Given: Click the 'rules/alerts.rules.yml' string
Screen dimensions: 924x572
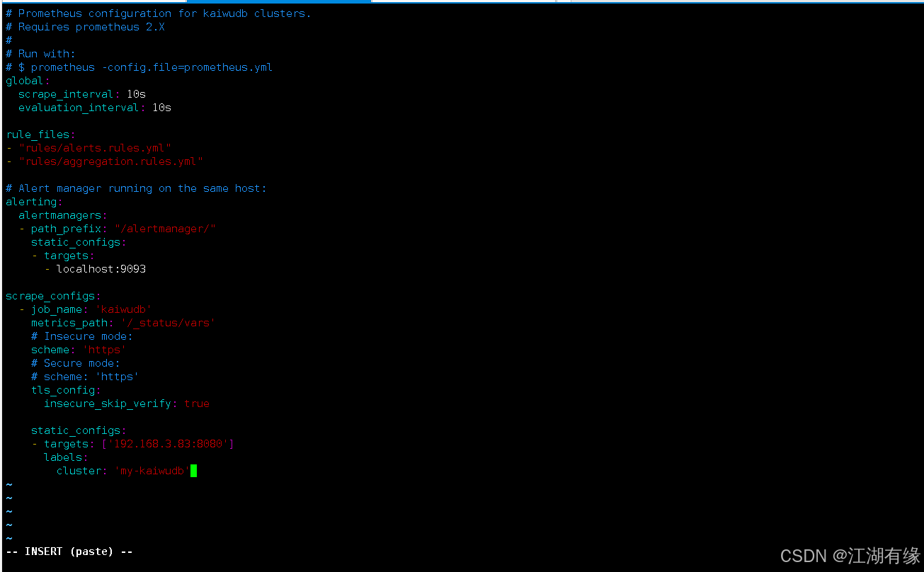Looking at the screenshot, I should click(x=95, y=148).
